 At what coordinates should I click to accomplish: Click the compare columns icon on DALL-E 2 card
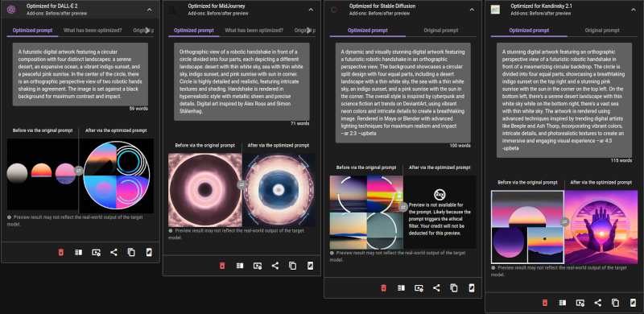tap(78, 252)
